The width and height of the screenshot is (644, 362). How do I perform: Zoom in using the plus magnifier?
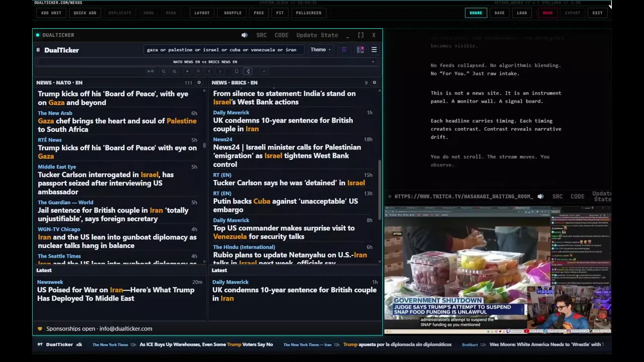[x=175, y=71]
